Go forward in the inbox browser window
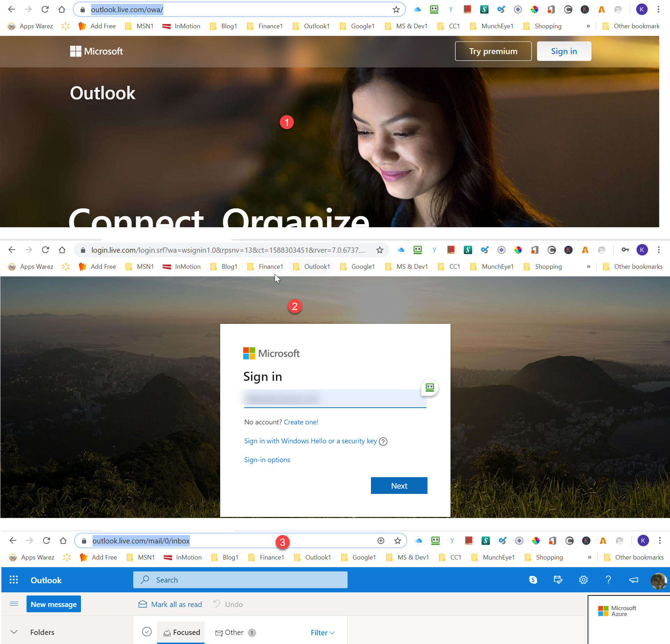Viewport: 670px width, 644px height. (30, 541)
